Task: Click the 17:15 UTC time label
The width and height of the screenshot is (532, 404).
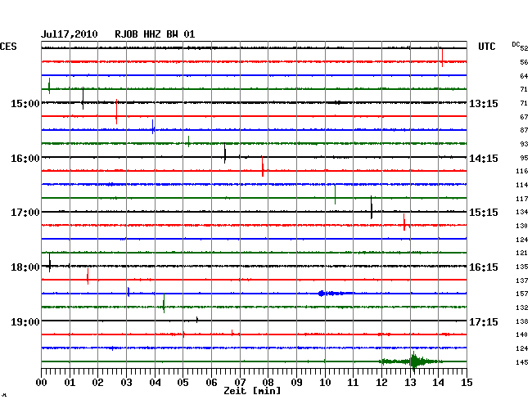Action: click(x=484, y=321)
